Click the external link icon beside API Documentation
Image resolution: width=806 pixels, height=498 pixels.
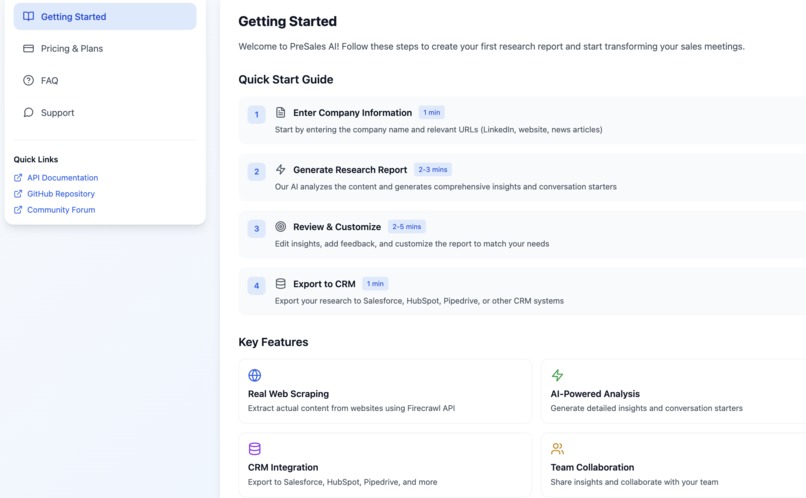18,178
